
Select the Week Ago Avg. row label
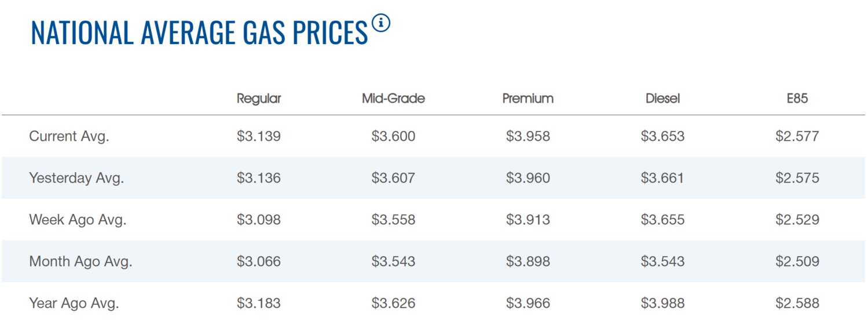[x=78, y=220]
